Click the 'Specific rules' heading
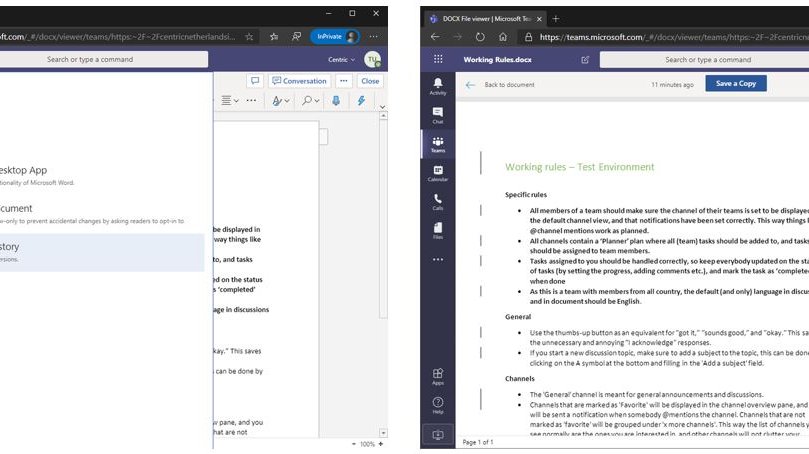 coord(526,194)
